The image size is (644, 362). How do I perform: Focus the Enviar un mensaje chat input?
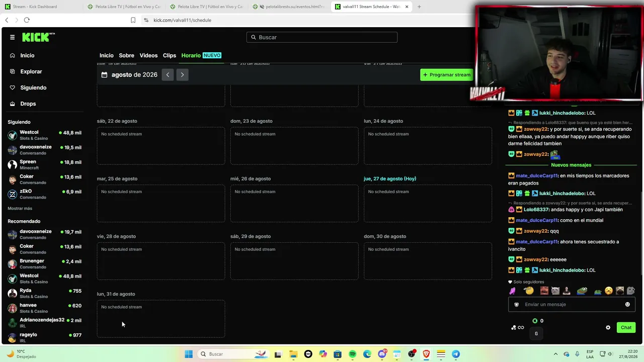point(572,304)
